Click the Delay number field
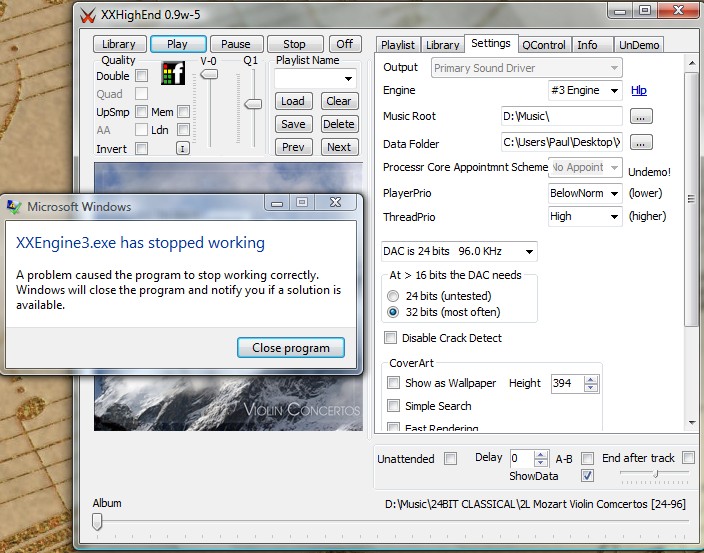This screenshot has height=553, width=704. [522, 458]
